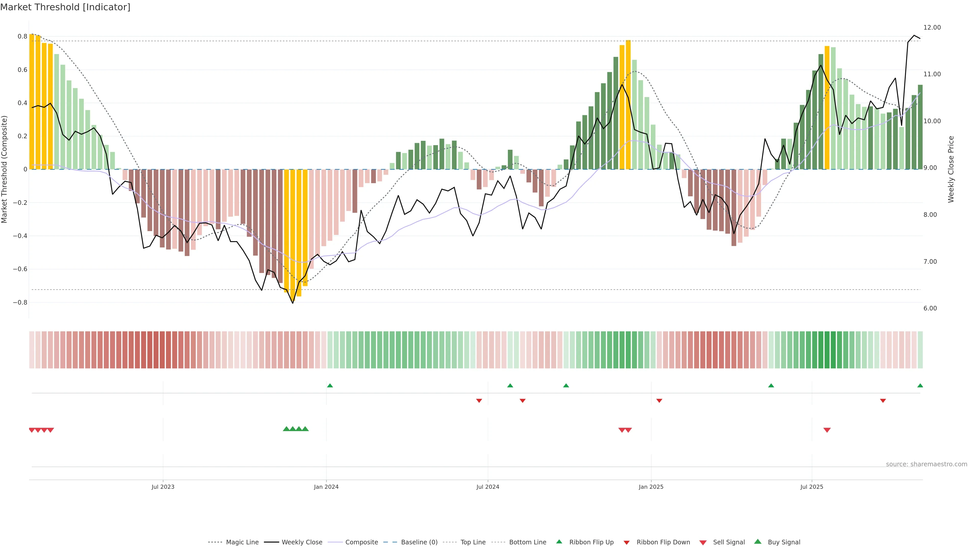Click the Market Threshold [Indicator] title

coord(65,7)
